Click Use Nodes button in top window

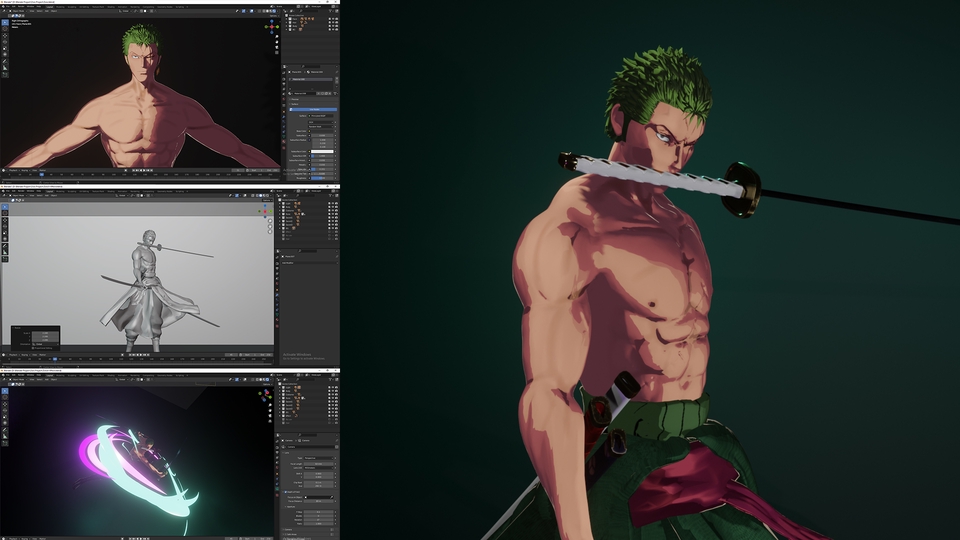tap(313, 110)
